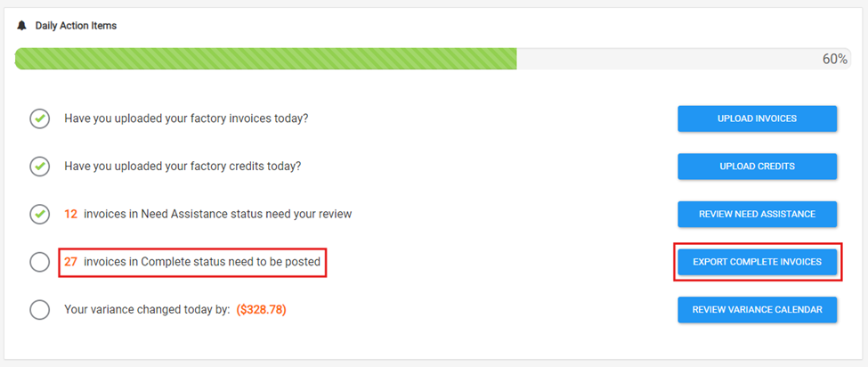Click the Daily Action Items heading
The height and width of the screenshot is (367, 868).
[76, 26]
